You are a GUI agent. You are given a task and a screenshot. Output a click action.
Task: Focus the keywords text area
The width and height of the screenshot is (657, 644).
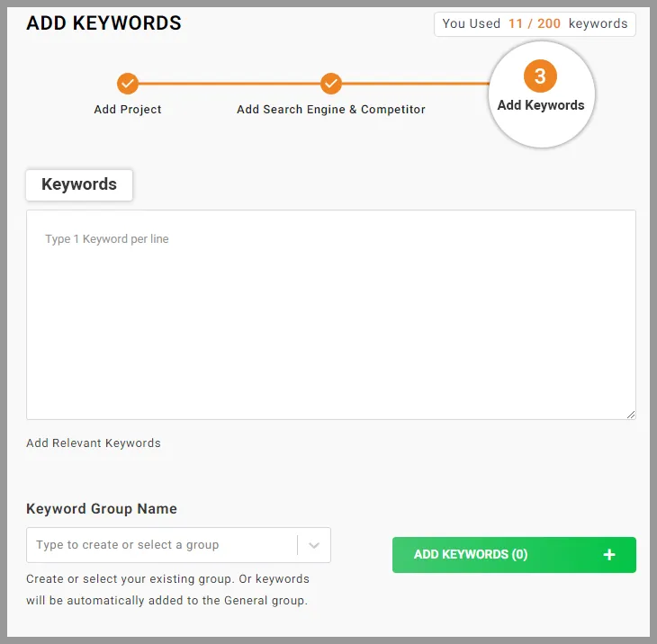coord(331,315)
